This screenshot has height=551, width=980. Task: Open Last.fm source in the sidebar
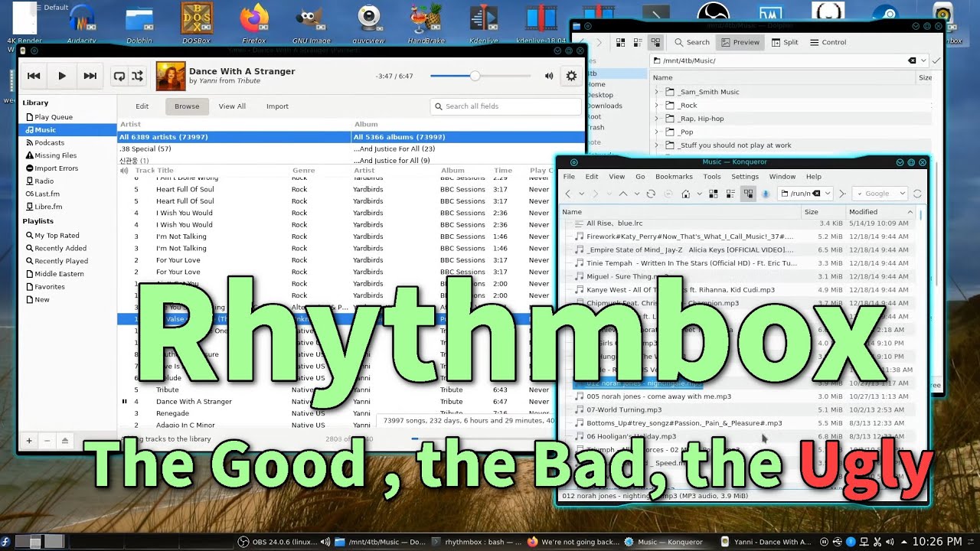(67, 194)
